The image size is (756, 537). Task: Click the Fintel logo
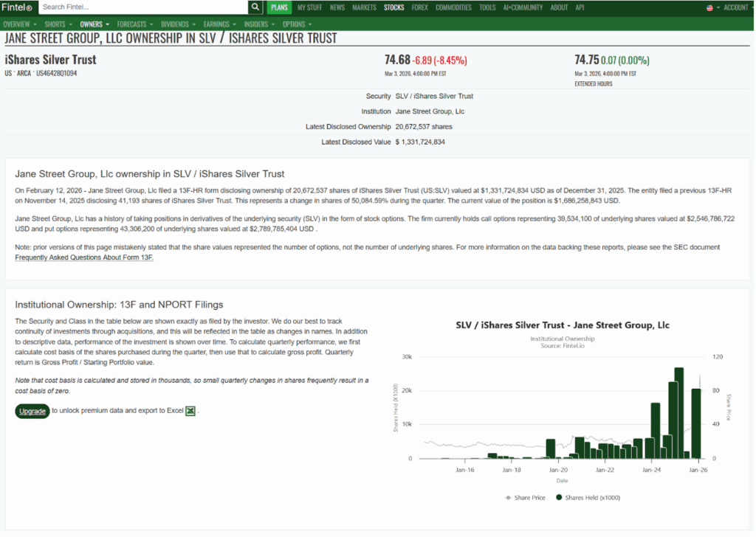[x=18, y=7]
